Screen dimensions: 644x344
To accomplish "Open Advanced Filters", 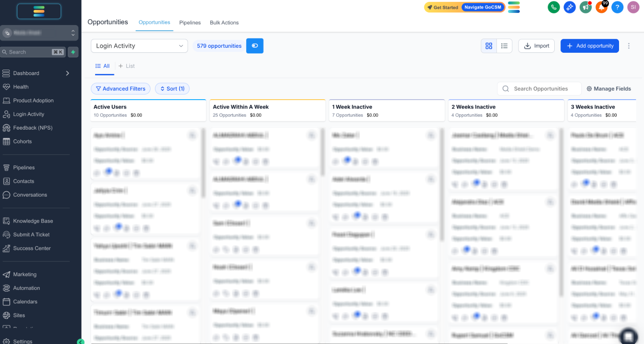I will click(x=121, y=88).
